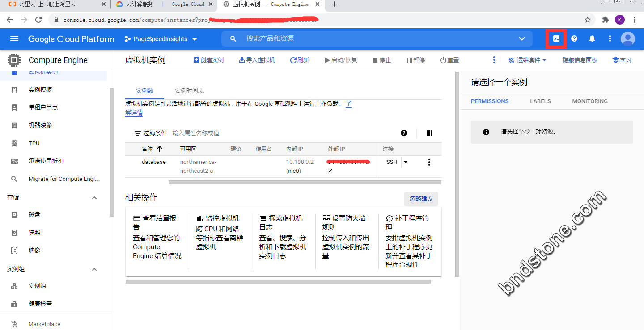Click the search products and resources field
This screenshot has width=644, height=330.
(377, 39)
